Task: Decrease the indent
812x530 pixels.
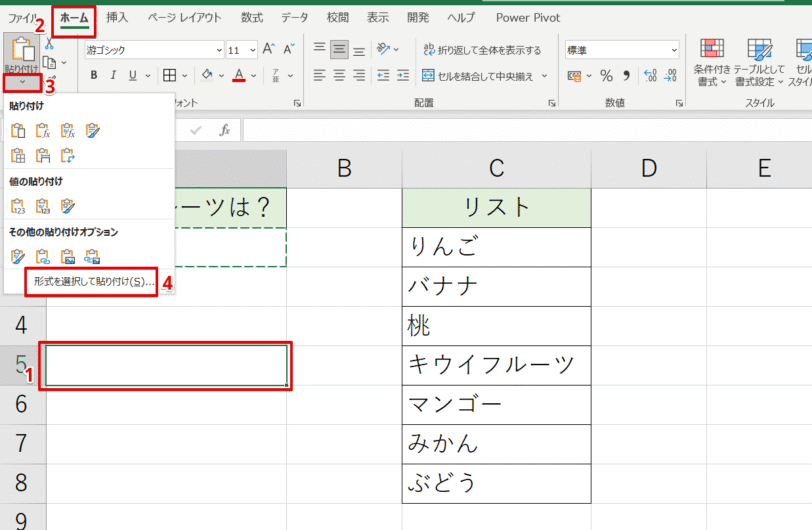Action: (383, 76)
